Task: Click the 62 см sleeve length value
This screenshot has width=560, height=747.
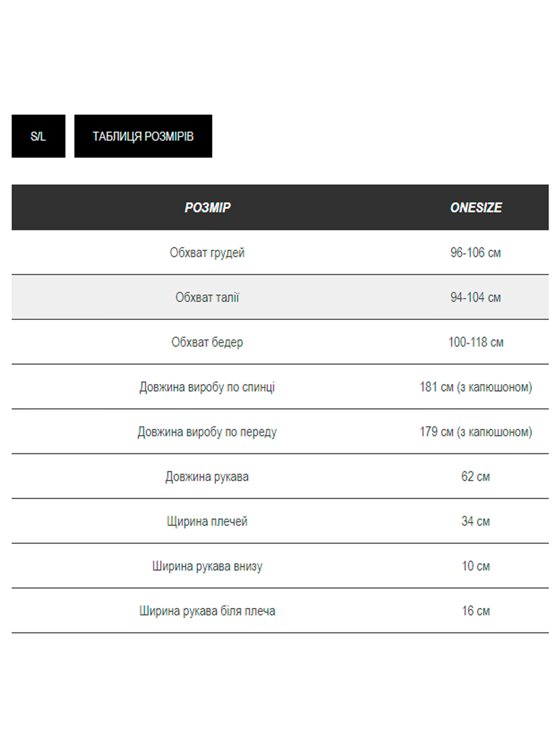Action: pyautogui.click(x=475, y=476)
